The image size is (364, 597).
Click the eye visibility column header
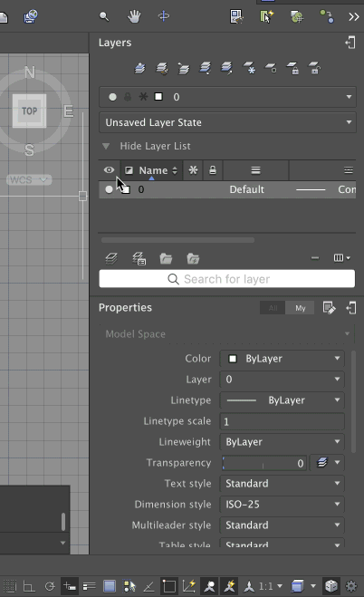pyautogui.click(x=110, y=170)
